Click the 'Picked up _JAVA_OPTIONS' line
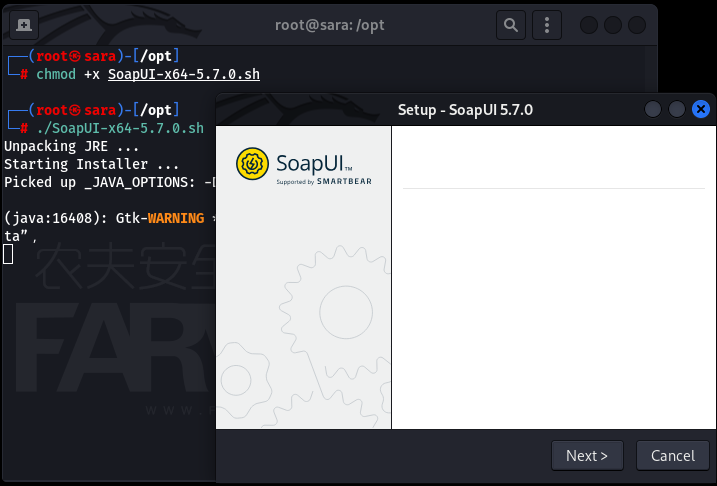 [109, 182]
